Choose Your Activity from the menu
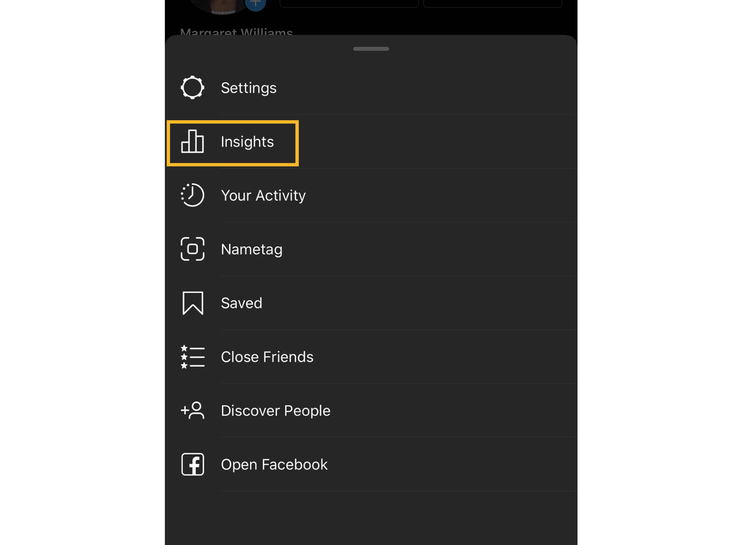The width and height of the screenshot is (756, 545). 371,195
